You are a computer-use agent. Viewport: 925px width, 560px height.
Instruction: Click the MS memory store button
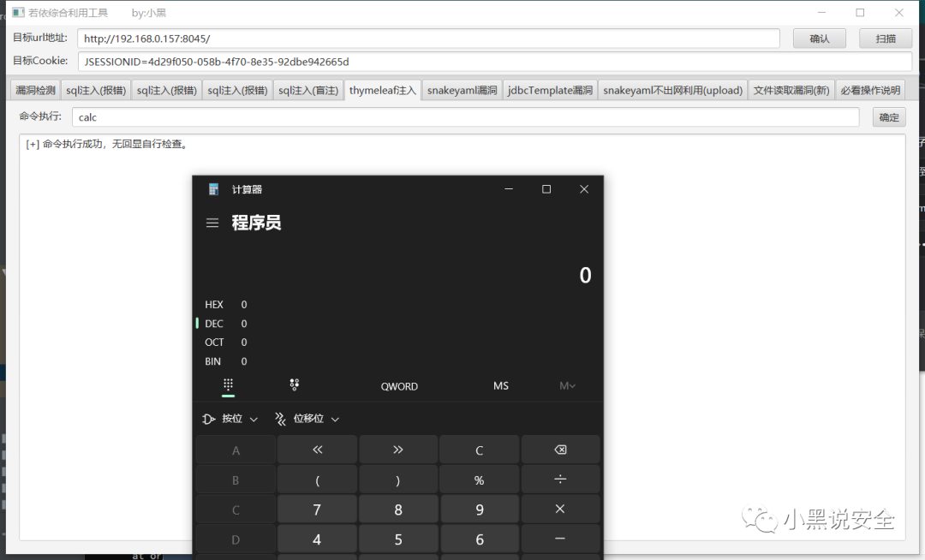(501, 385)
